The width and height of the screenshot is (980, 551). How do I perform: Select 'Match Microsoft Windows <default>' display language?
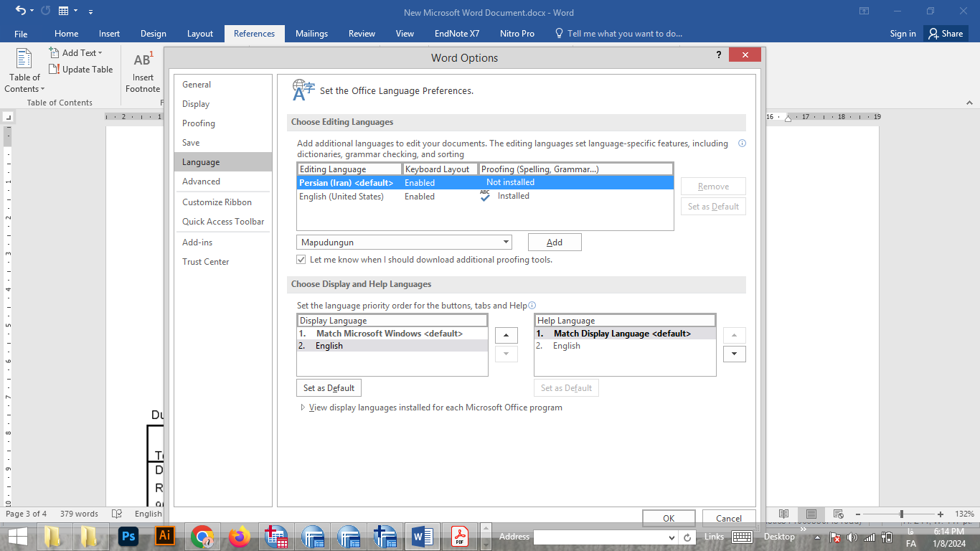392,334
